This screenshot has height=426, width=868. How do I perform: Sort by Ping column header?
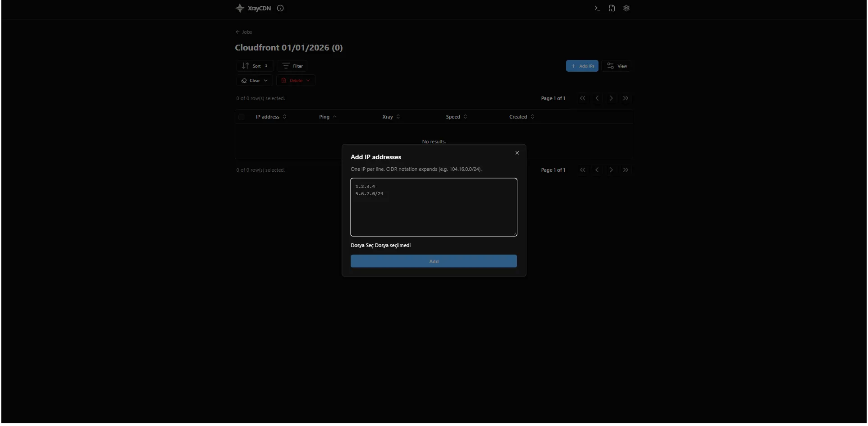(328, 117)
